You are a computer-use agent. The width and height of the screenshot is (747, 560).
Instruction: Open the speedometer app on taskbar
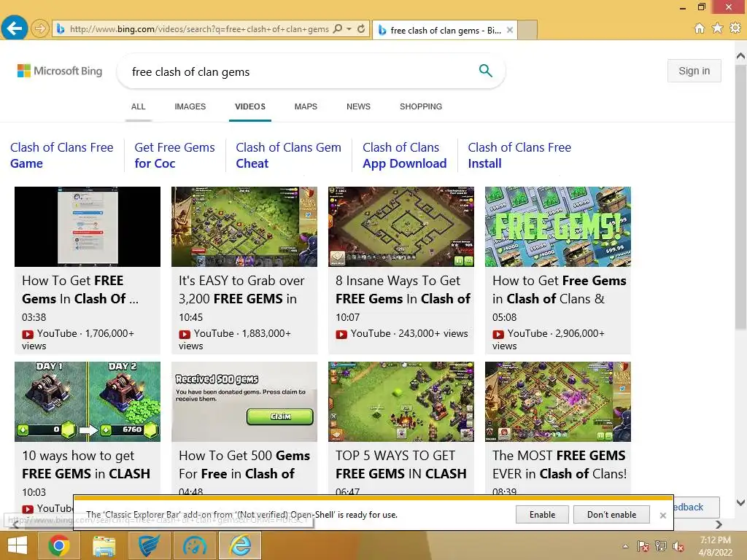click(194, 545)
